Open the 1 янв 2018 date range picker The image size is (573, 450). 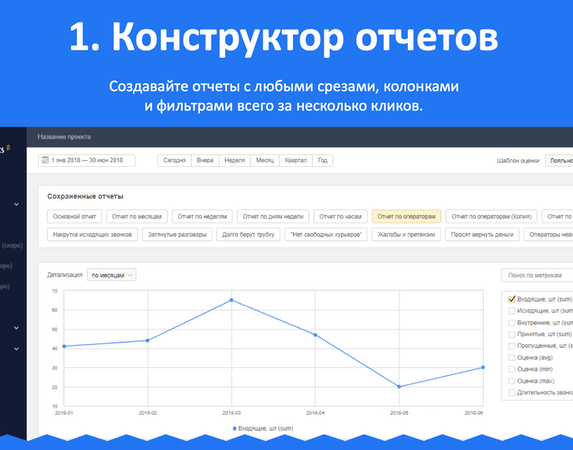coord(87,160)
